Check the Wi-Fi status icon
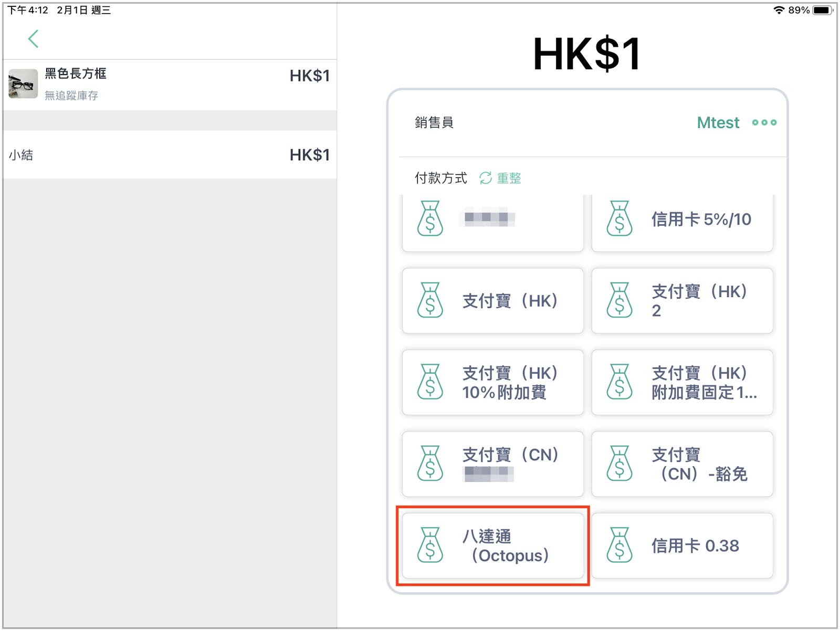 (779, 10)
